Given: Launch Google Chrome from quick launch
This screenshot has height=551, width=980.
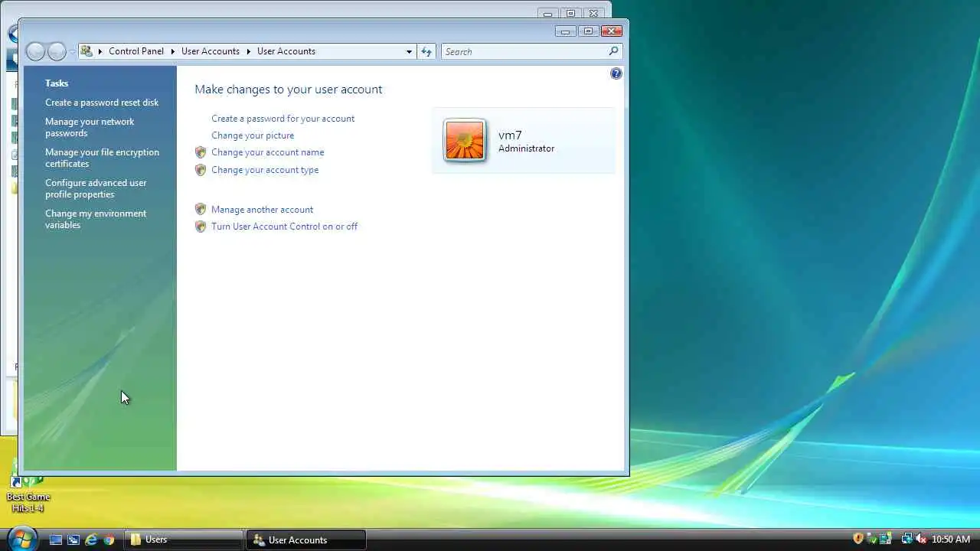Looking at the screenshot, I should [109, 540].
